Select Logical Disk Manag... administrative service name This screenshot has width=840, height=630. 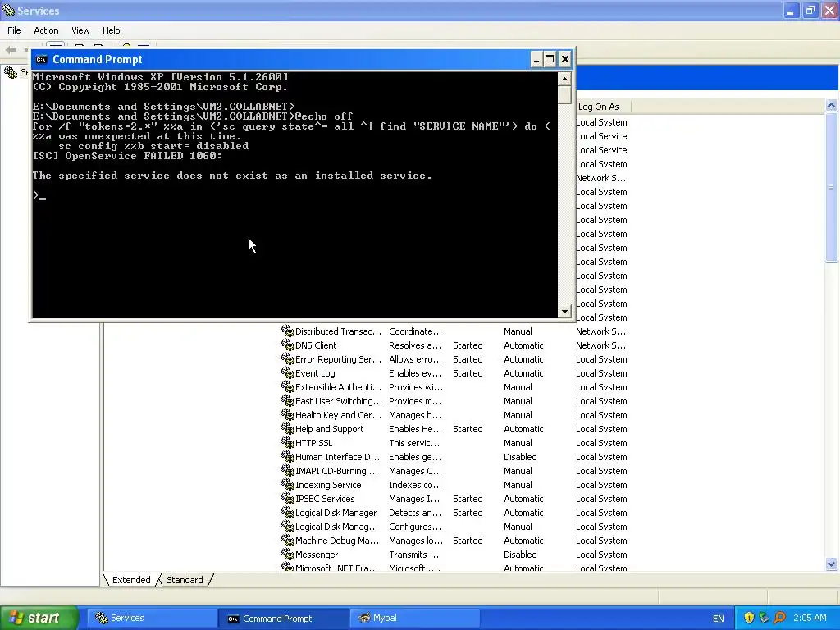[x=336, y=527]
